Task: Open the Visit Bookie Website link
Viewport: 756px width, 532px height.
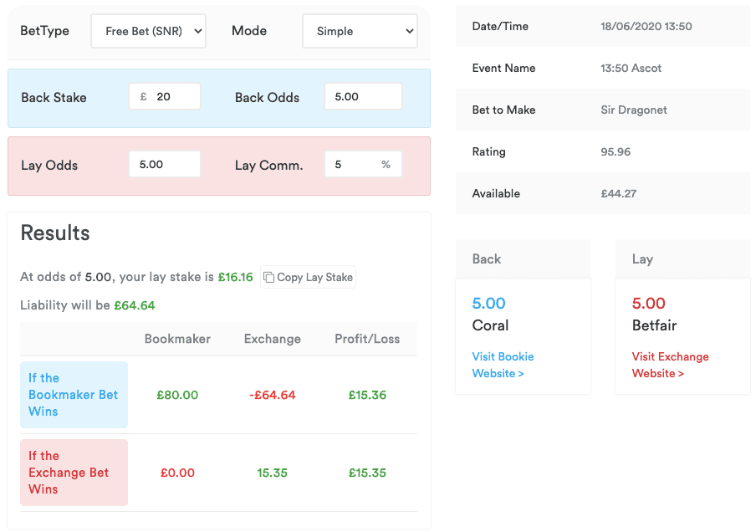Action: [x=503, y=365]
